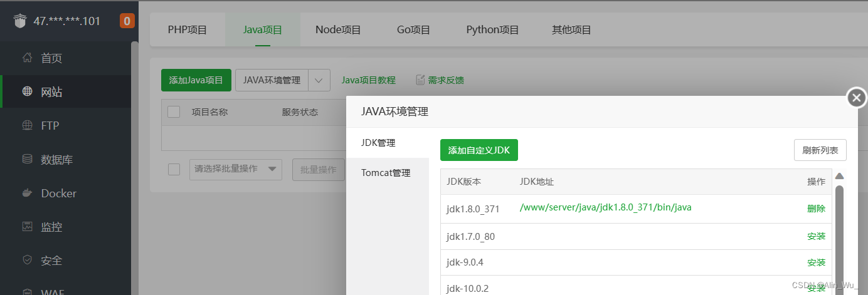
Task: Click the JDK list scrollbar up arrow
Action: pyautogui.click(x=839, y=176)
